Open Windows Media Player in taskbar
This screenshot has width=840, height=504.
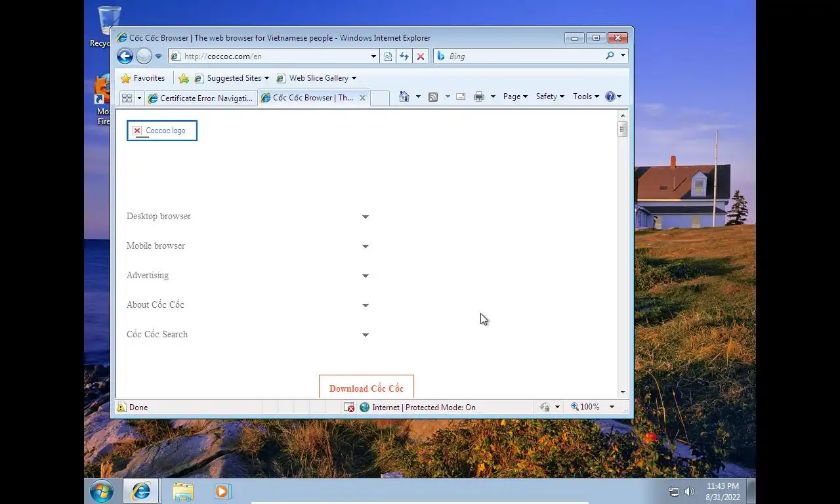point(222,491)
